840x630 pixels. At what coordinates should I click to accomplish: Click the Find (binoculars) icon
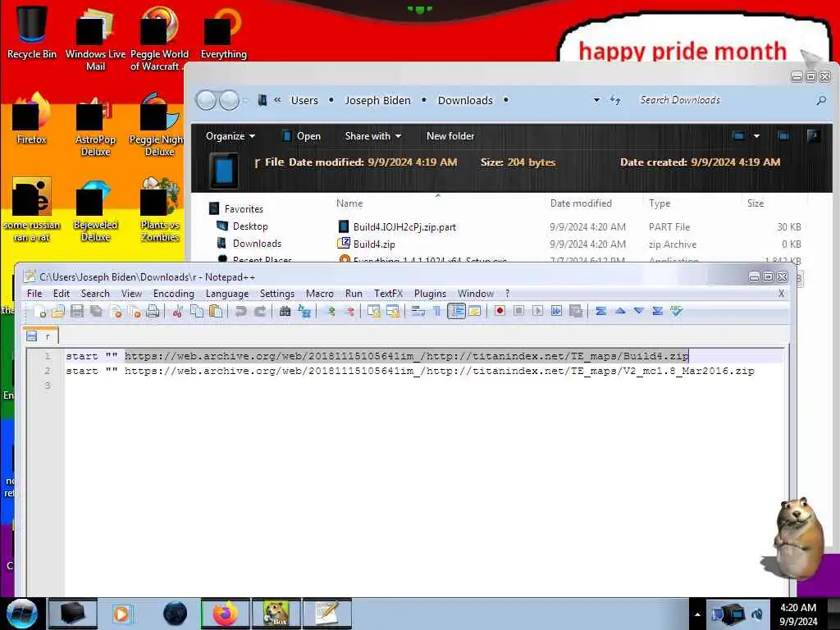(285, 311)
